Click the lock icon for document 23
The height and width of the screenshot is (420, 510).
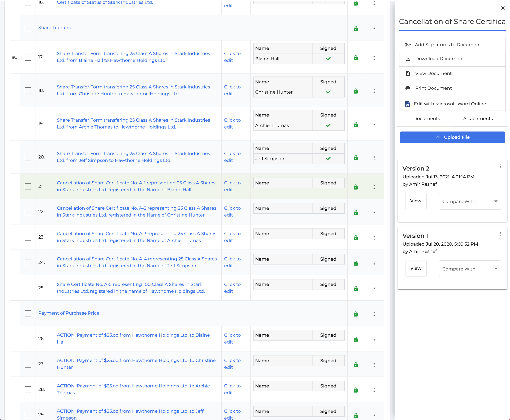coord(356,238)
